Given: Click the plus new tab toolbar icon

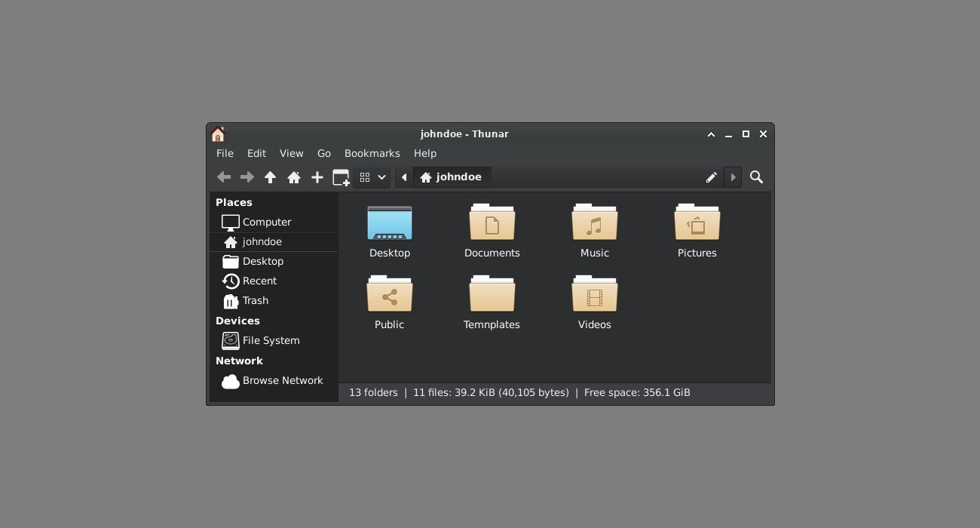Looking at the screenshot, I should (317, 177).
